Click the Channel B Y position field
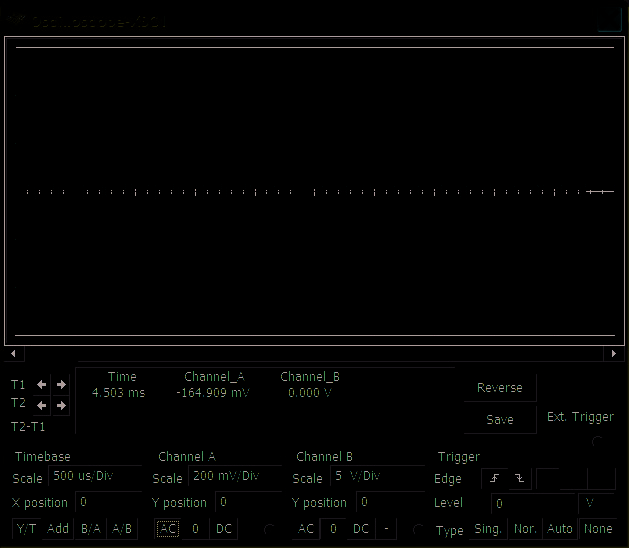629x548 pixels. tap(391, 502)
